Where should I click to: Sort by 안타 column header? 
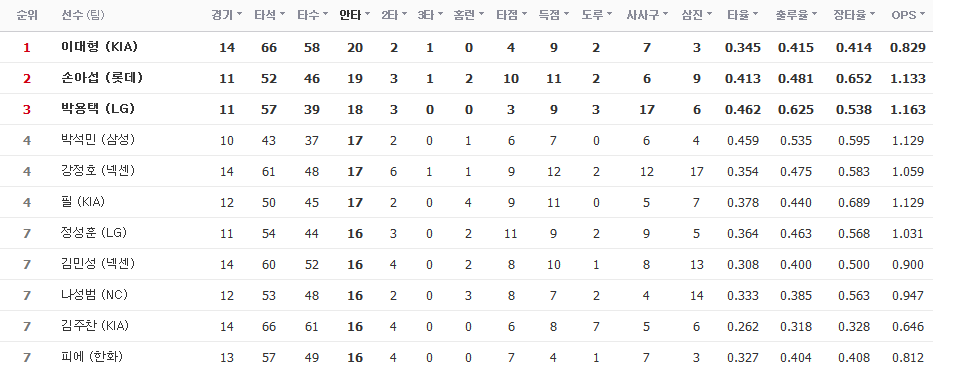tap(354, 15)
